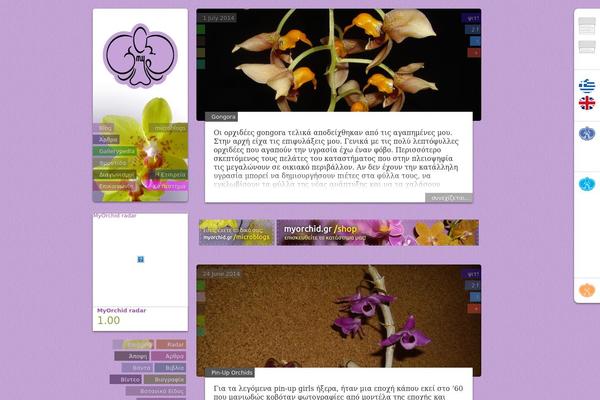Click the Gongora post text excerpt

[x=337, y=158]
